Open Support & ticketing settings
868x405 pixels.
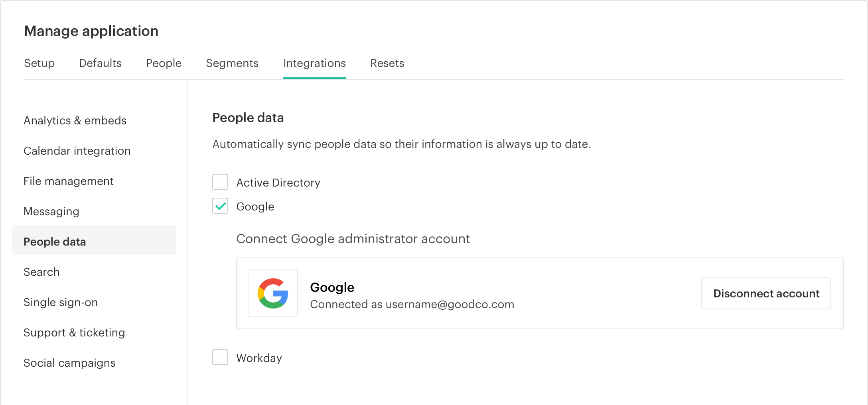[x=74, y=332]
